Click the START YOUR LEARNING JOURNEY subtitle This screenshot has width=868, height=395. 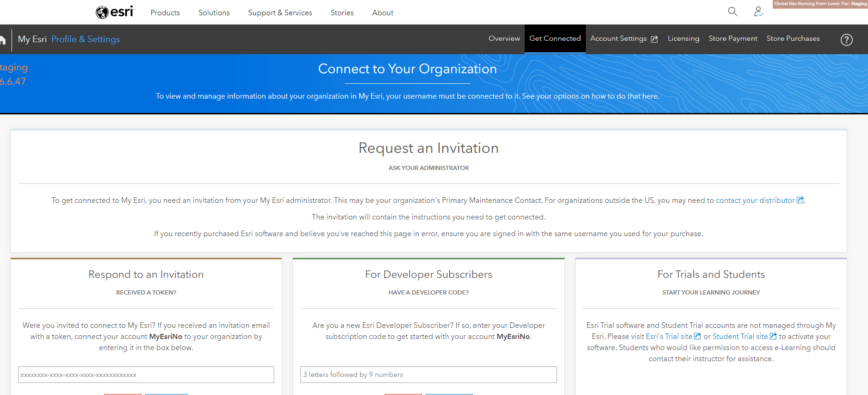pyautogui.click(x=711, y=293)
